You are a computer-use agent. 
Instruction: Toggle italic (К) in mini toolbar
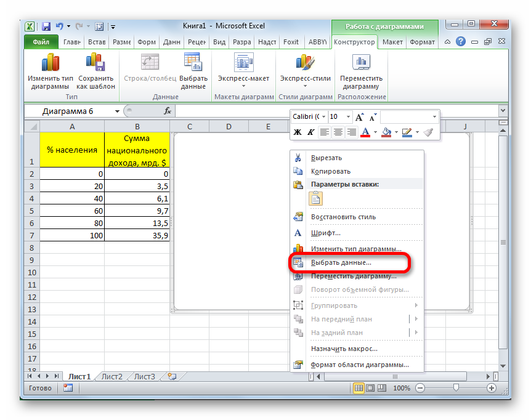[311, 132]
